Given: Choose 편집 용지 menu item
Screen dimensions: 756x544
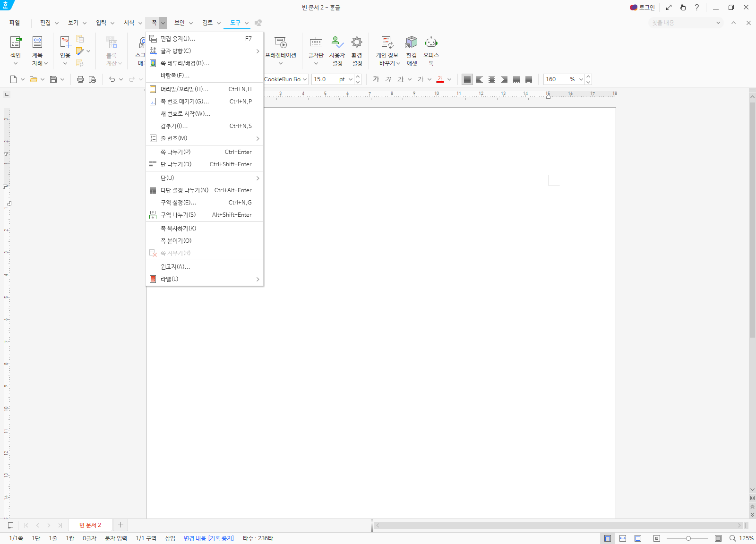Looking at the screenshot, I should click(x=205, y=39).
